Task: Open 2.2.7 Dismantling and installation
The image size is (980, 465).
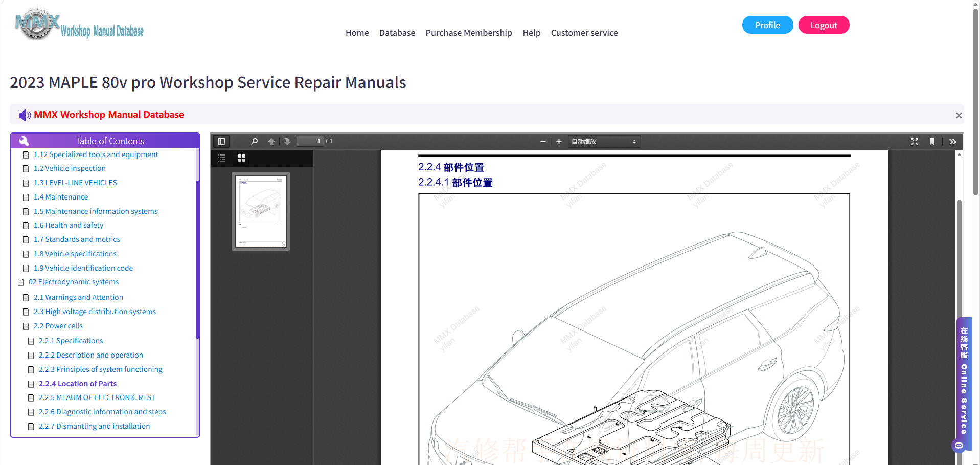Action: 95,426
